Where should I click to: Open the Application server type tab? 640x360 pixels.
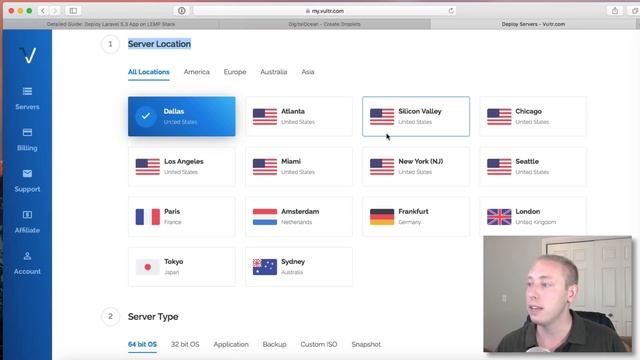click(231, 344)
